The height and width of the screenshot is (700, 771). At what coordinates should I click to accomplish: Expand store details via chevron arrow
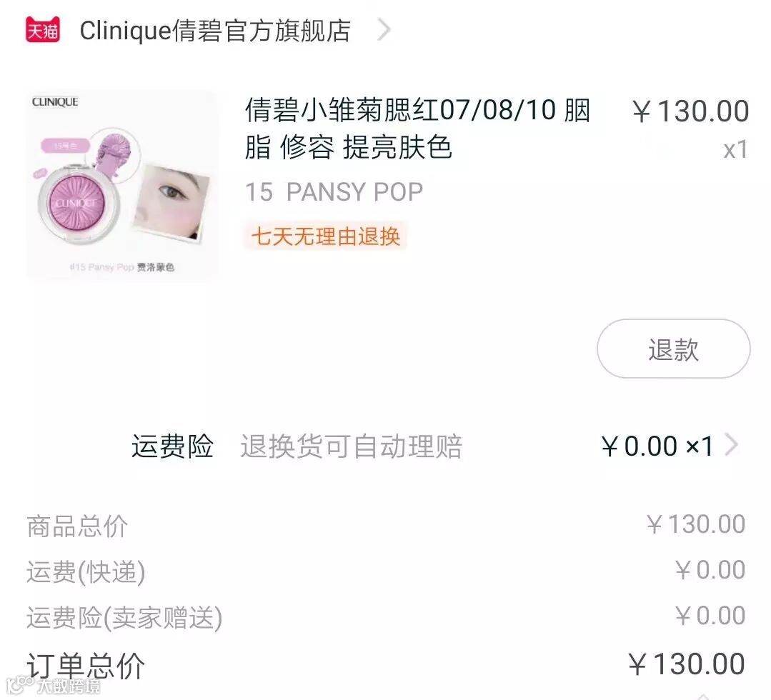coord(384,29)
